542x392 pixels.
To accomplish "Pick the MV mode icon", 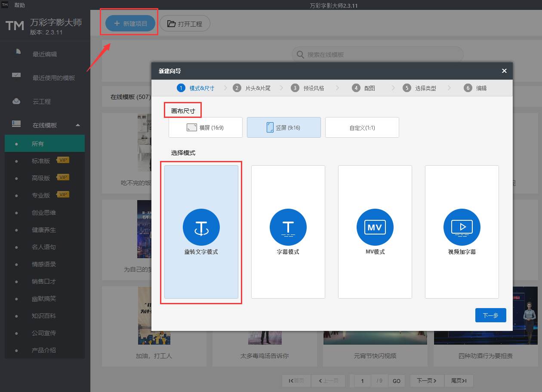I will pyautogui.click(x=375, y=227).
